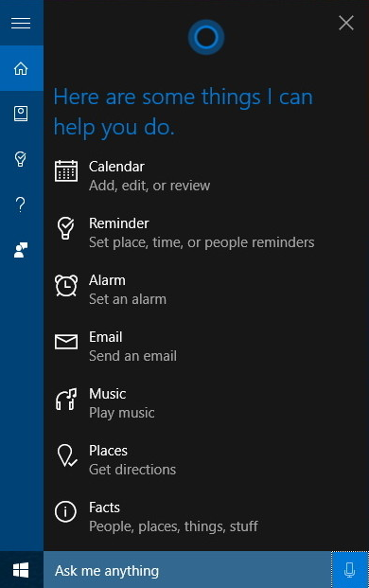Open the hamburger menu in sidebar

pyautogui.click(x=21, y=23)
